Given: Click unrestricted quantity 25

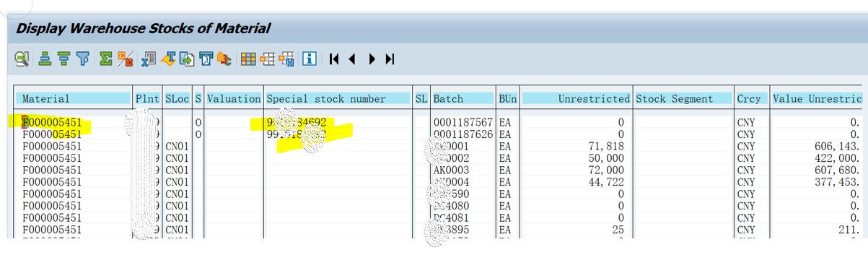Looking at the screenshot, I should click(x=618, y=230).
